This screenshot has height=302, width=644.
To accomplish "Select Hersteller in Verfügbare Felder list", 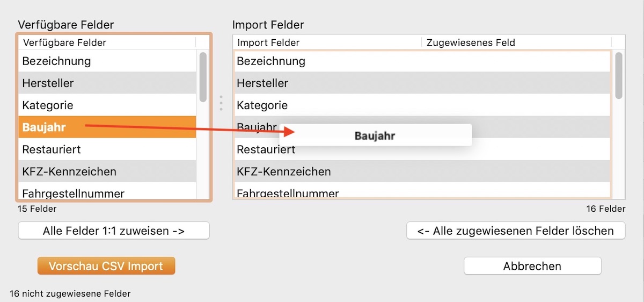I will click(48, 83).
